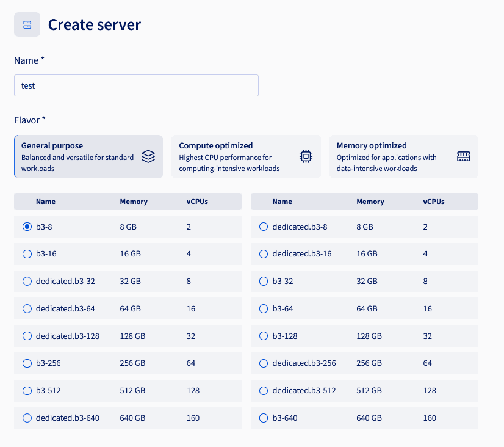Click the Name column header in left table

(46, 202)
